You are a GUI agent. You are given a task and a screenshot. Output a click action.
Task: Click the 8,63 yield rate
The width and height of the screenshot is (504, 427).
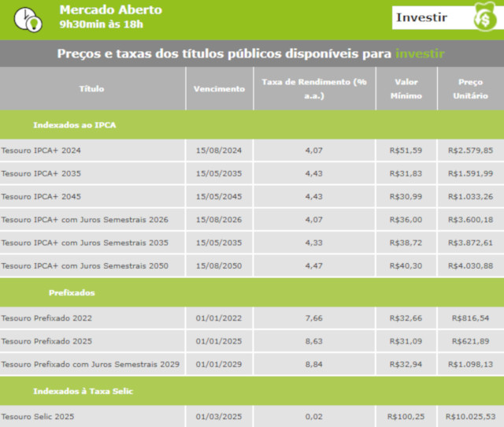pos(313,341)
